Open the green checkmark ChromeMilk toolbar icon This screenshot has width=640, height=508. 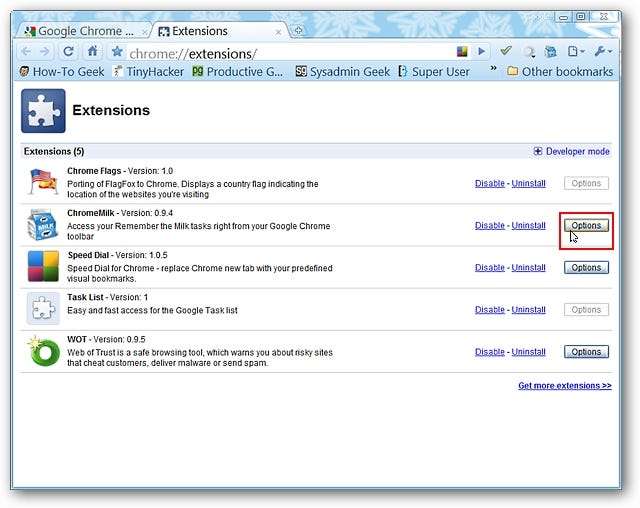click(506, 51)
